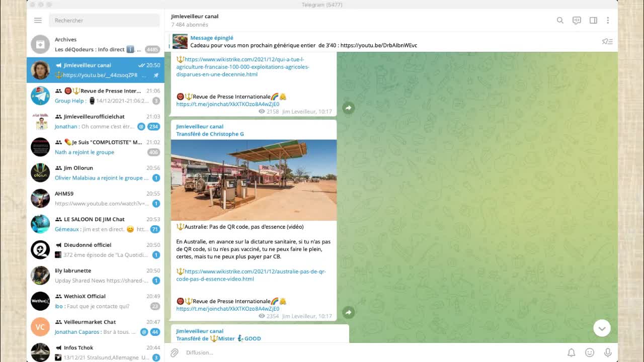The image size is (644, 362).
Task: Click the Archives box icon
Action: pyautogui.click(x=40, y=44)
